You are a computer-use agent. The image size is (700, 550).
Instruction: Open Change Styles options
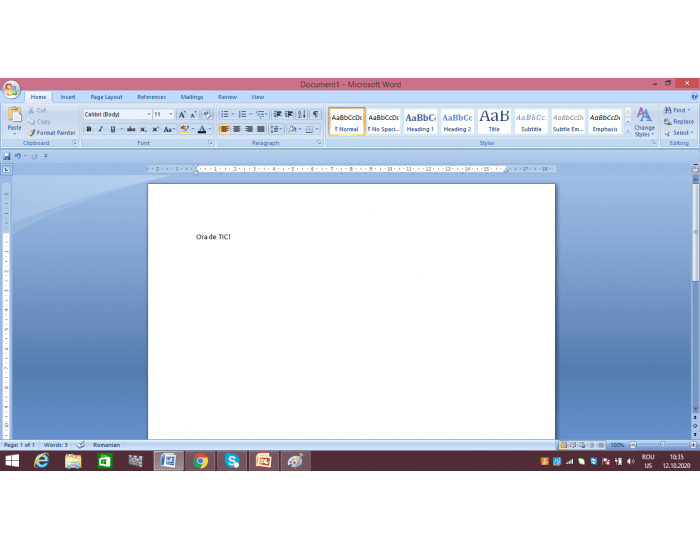[644, 122]
